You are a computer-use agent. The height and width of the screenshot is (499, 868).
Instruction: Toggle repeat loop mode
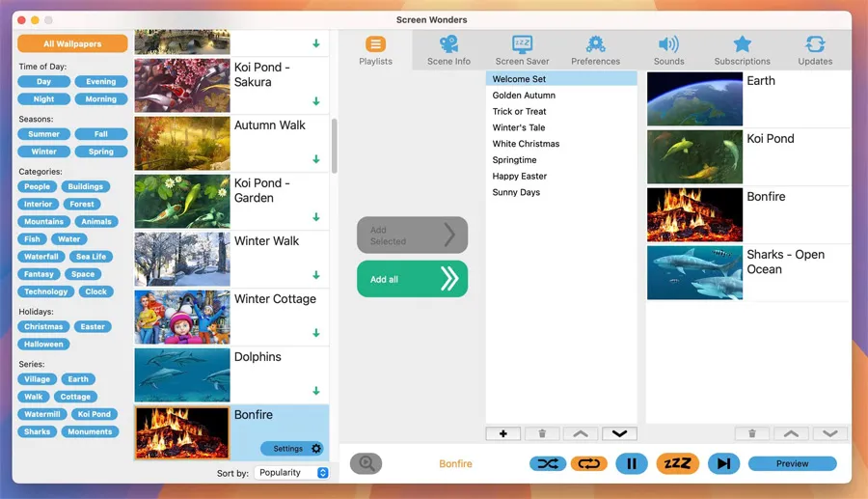pyautogui.click(x=589, y=463)
